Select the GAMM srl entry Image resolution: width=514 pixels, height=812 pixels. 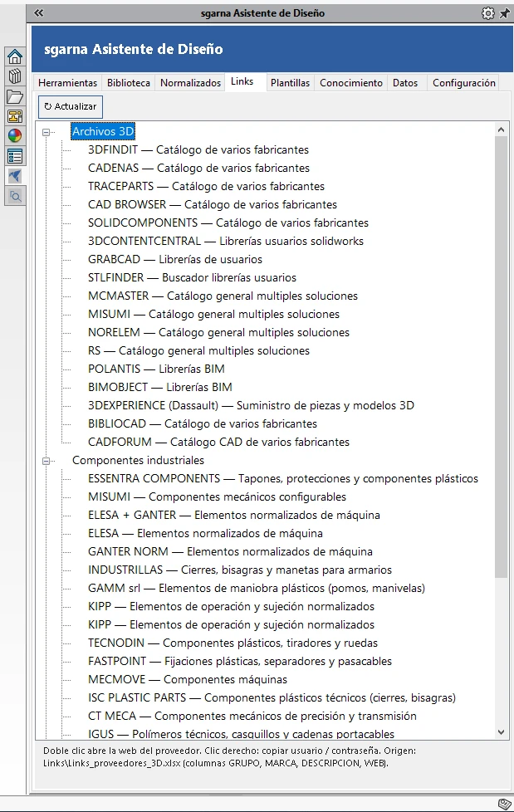point(257,589)
